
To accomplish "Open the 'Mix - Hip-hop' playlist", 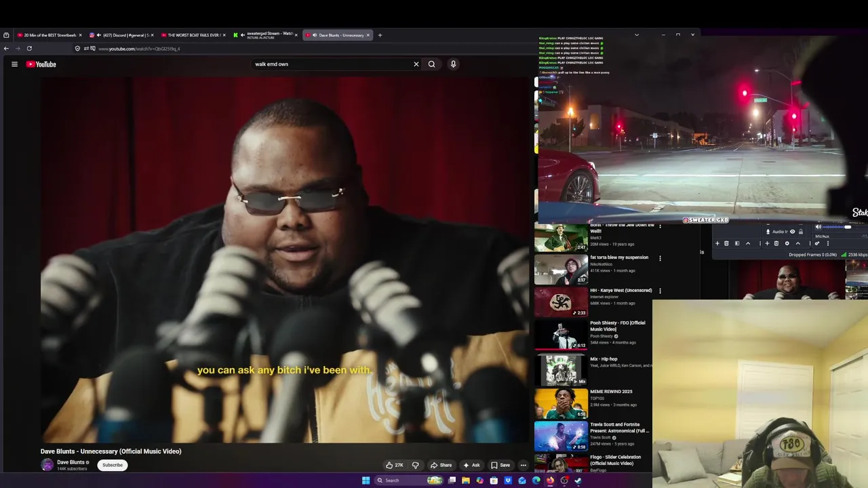I will 604,359.
